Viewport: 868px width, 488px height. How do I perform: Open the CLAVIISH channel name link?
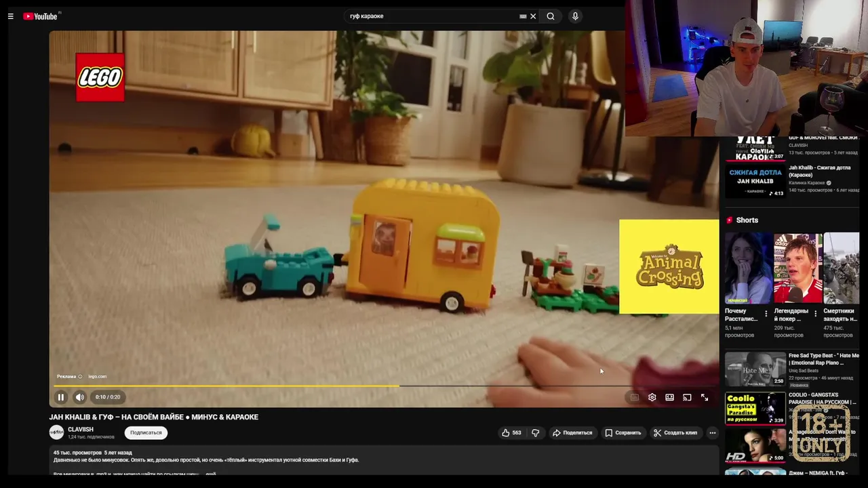point(81,429)
